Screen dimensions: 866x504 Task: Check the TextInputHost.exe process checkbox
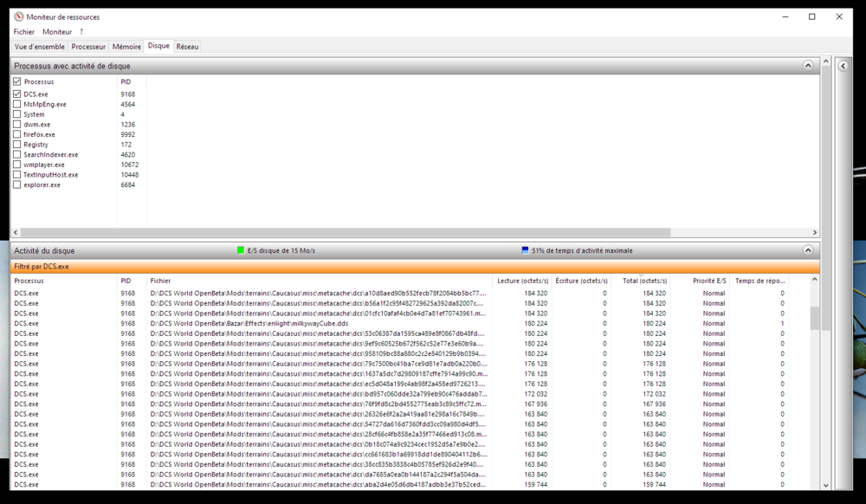(17, 174)
